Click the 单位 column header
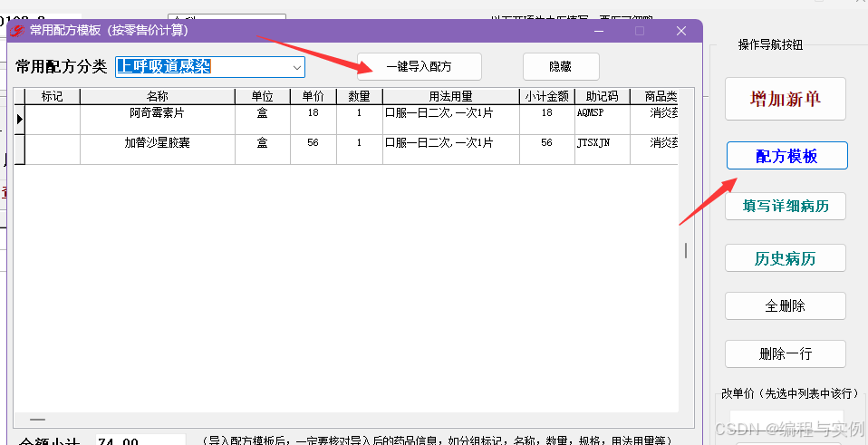Screen dimensions: 868x445 tap(263, 96)
